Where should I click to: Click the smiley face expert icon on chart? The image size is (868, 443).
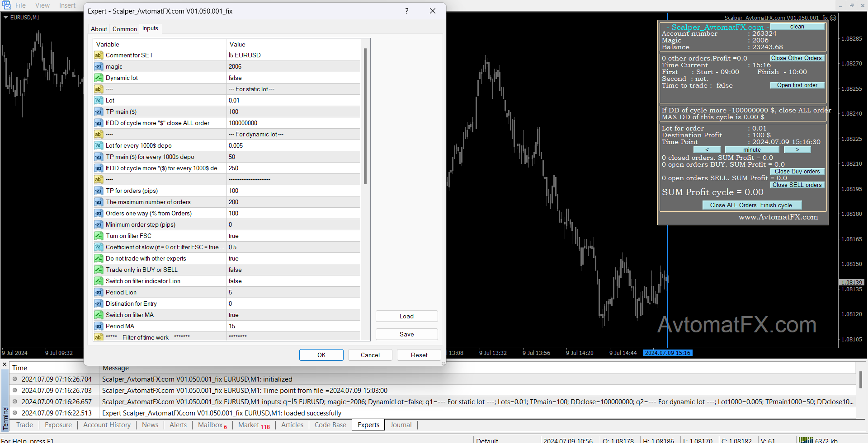tap(833, 18)
